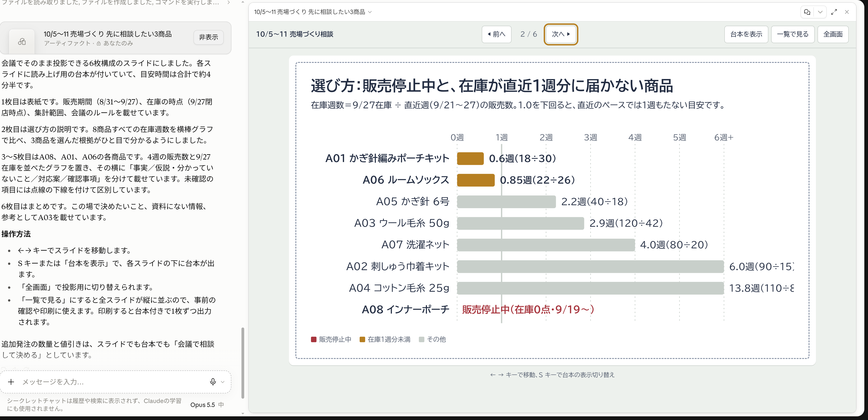
Task: Click the A07 洗濯ネット gray bar
Action: pyautogui.click(x=546, y=245)
